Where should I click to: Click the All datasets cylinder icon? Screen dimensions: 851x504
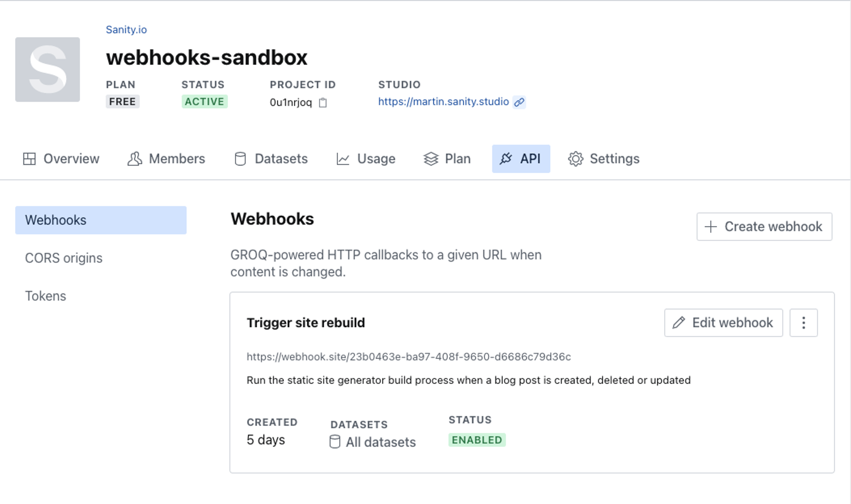point(335,442)
